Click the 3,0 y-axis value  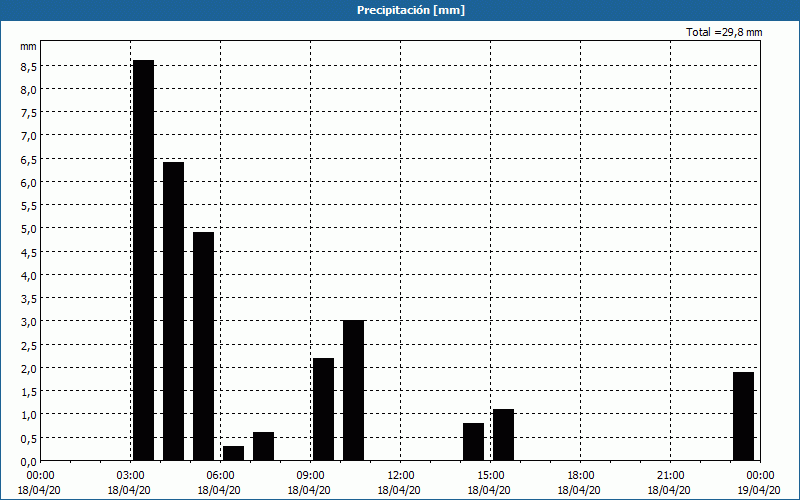tap(29, 322)
